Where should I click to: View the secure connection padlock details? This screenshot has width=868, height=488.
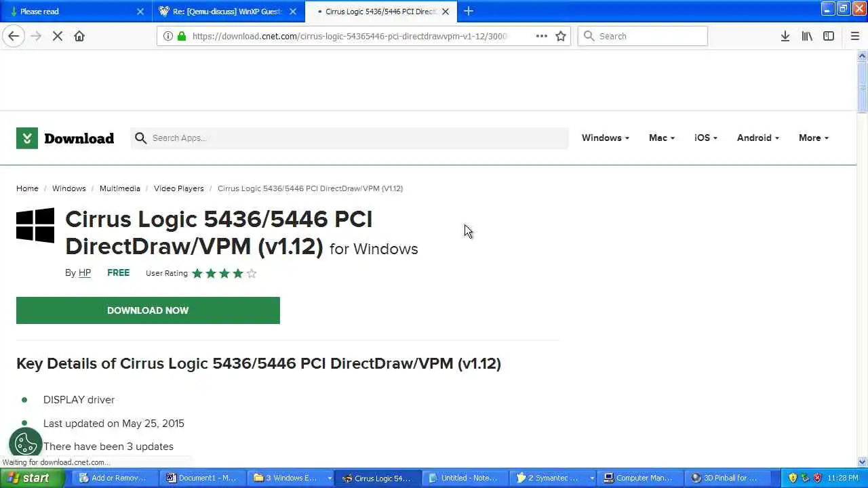point(181,36)
